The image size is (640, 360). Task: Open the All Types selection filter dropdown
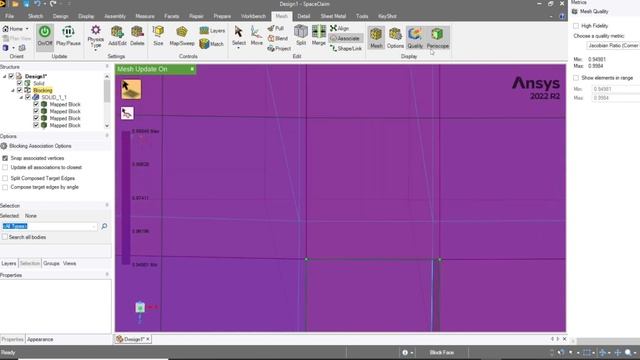(x=94, y=226)
